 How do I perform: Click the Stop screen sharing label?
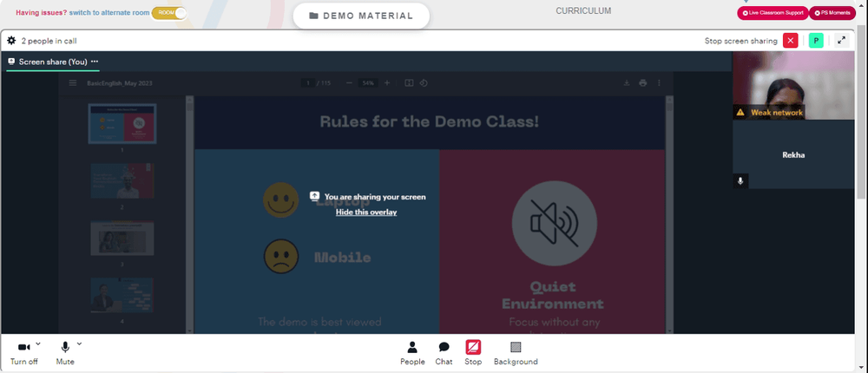740,41
